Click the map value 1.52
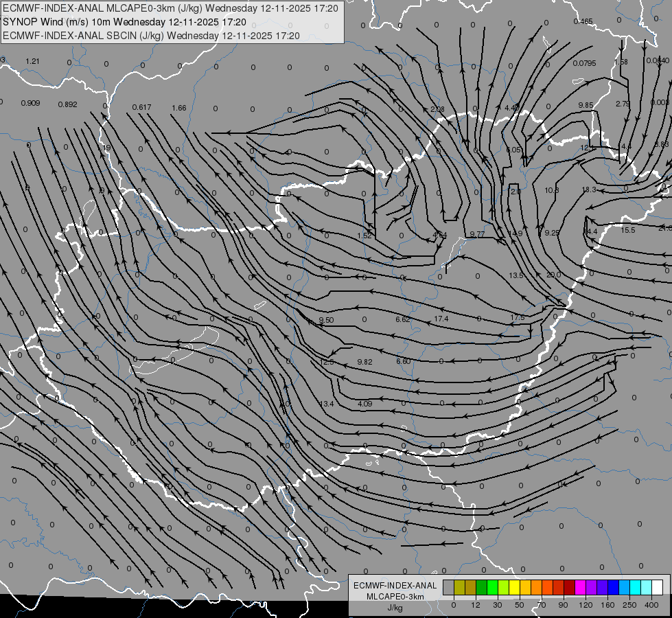This screenshot has height=618, width=672. [x=364, y=236]
